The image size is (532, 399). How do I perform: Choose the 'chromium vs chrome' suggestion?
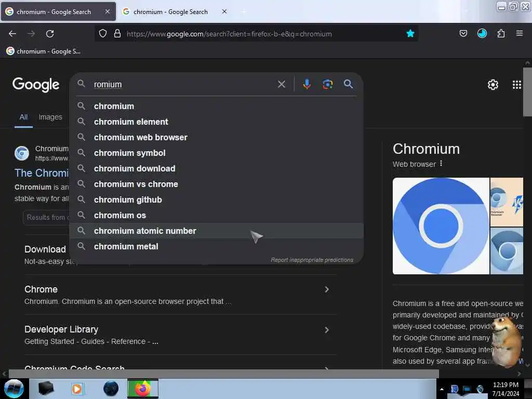coord(217,184)
